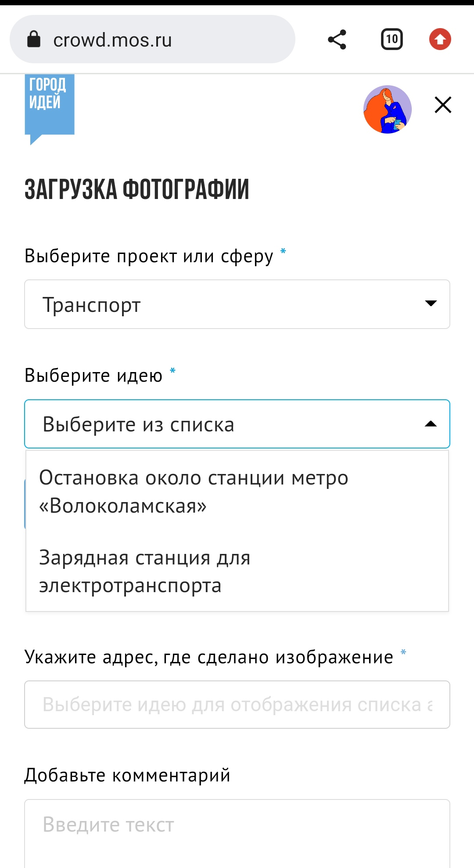Tap the lock icon in the address bar
The width and height of the screenshot is (474, 868).
[x=34, y=39]
